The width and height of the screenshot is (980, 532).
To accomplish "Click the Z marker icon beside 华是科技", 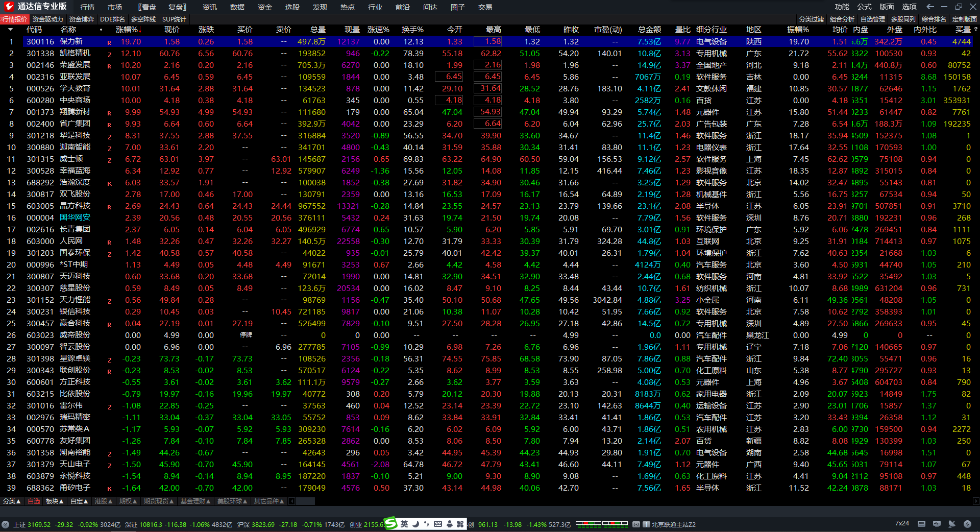I will click(x=109, y=136).
